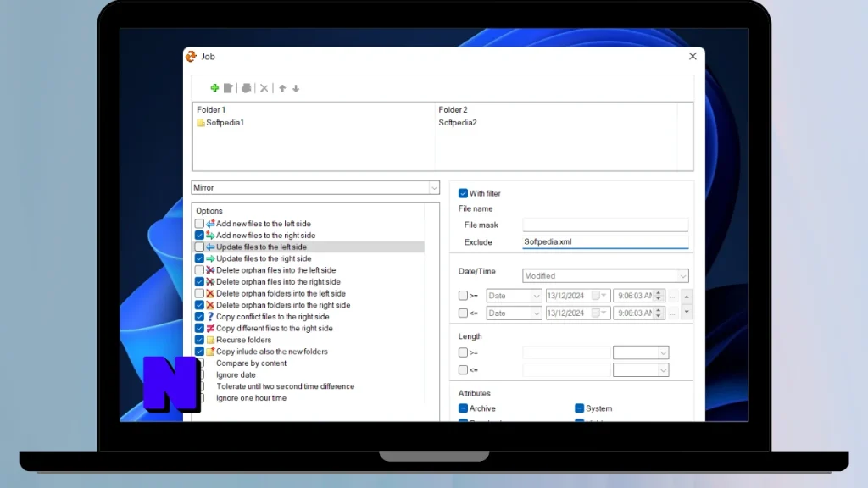This screenshot has height=488, width=868.
Task: Click icon beside Add new files to left side
Action: coord(210,224)
